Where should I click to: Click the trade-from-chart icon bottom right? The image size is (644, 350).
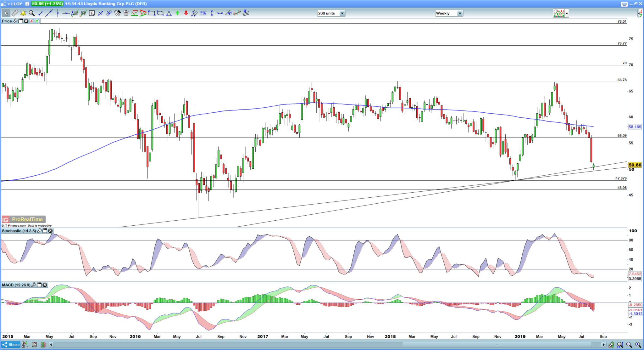click(611, 345)
